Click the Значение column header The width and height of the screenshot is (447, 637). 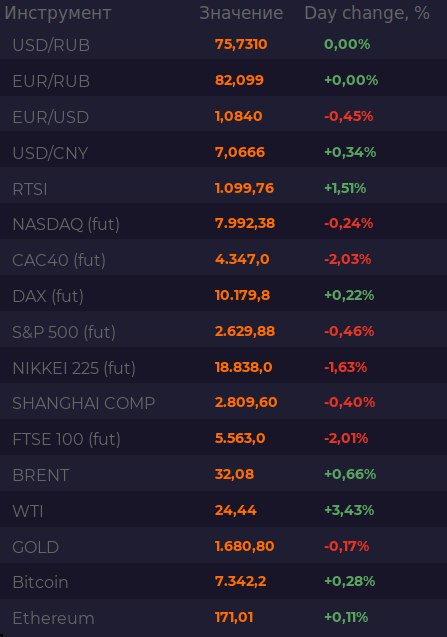coord(241,13)
